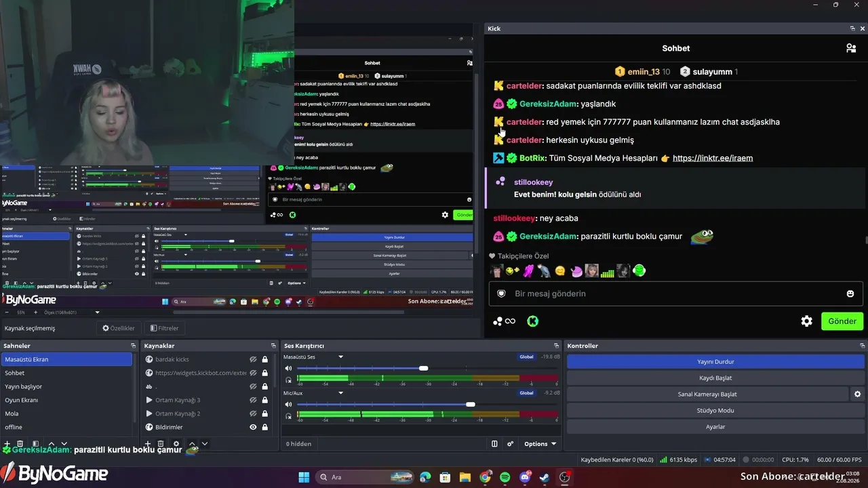The width and height of the screenshot is (868, 488).
Task: Open Spotify from the taskbar
Action: [x=505, y=477]
